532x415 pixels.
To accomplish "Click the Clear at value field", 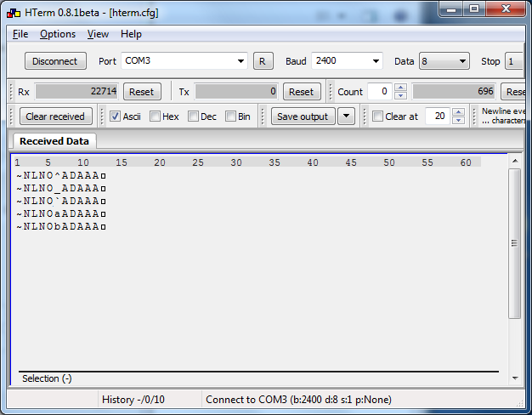I will click(437, 117).
